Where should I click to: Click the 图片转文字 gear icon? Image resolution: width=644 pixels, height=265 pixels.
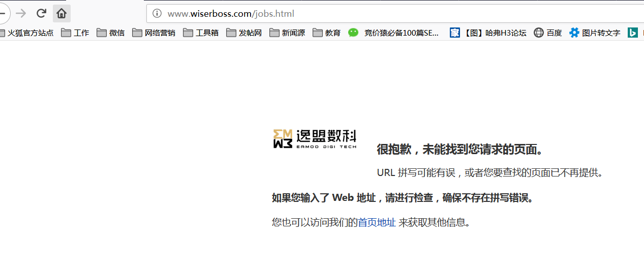pyautogui.click(x=574, y=33)
